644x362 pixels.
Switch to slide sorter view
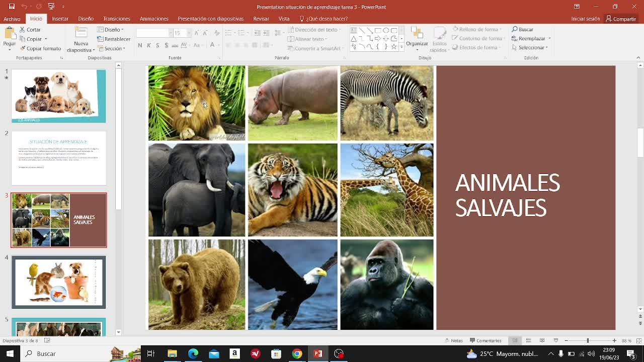pyautogui.click(x=528, y=340)
